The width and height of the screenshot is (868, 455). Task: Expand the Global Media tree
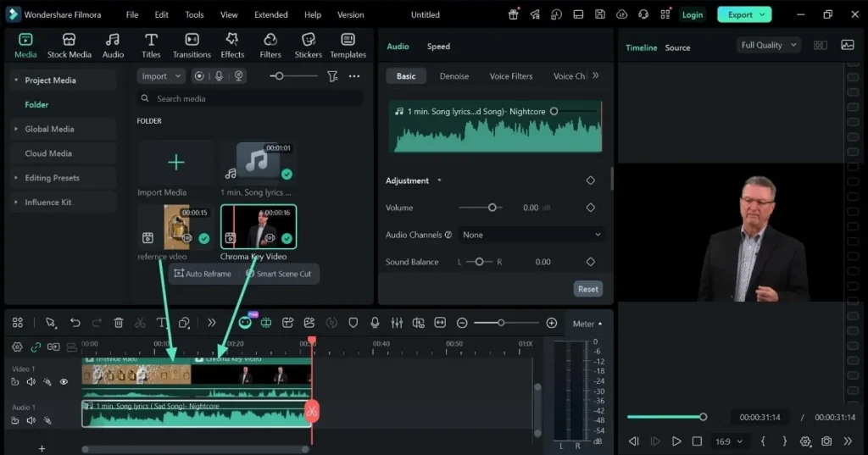(x=16, y=129)
